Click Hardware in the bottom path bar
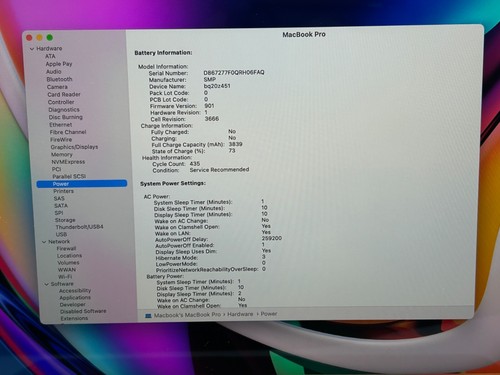 (x=240, y=314)
